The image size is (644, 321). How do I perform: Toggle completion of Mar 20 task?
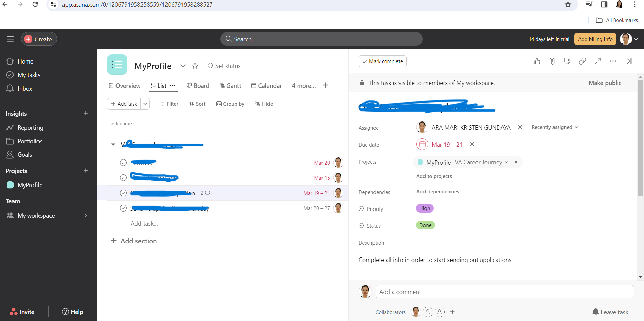coord(123,163)
